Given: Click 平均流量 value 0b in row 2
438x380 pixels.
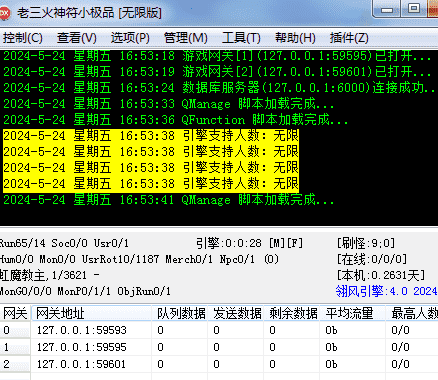Looking at the screenshot, I should (332, 364).
